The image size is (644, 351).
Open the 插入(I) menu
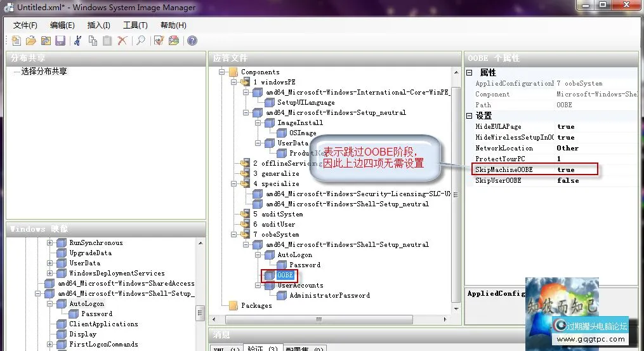click(98, 25)
